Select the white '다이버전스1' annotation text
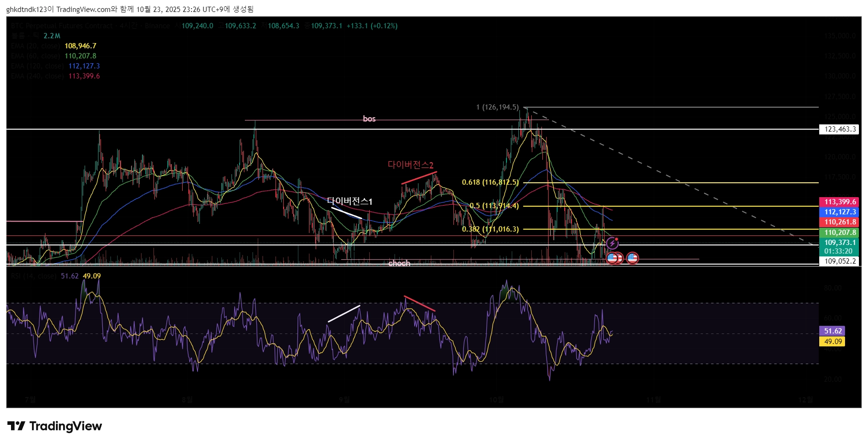Viewport: 868px width, 444px height. pos(350,201)
